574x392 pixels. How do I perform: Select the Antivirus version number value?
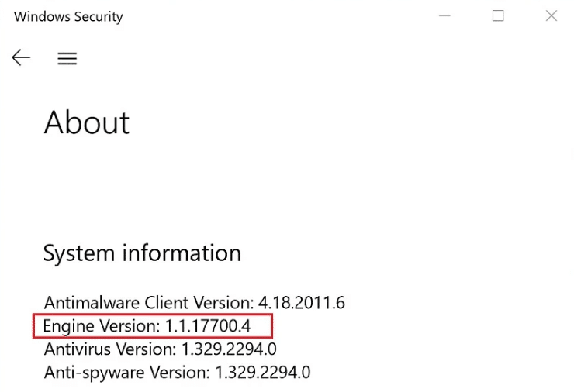tap(229, 349)
